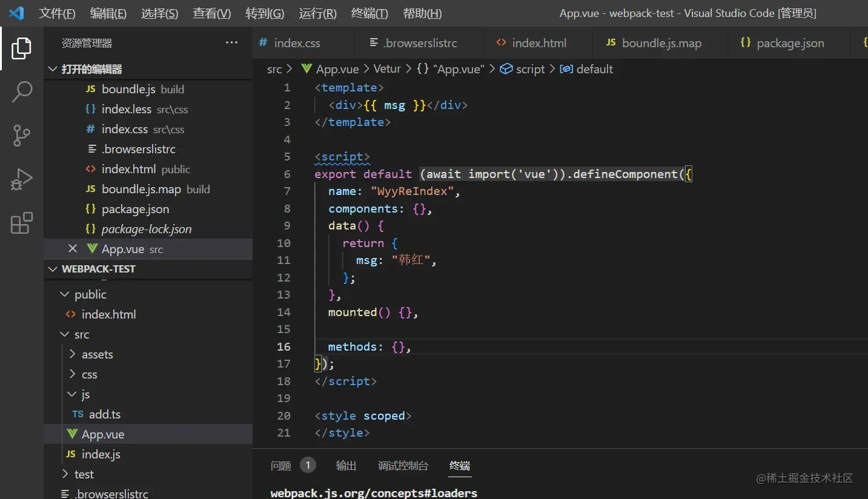
Task: Open the Extensions view
Action: (x=21, y=223)
